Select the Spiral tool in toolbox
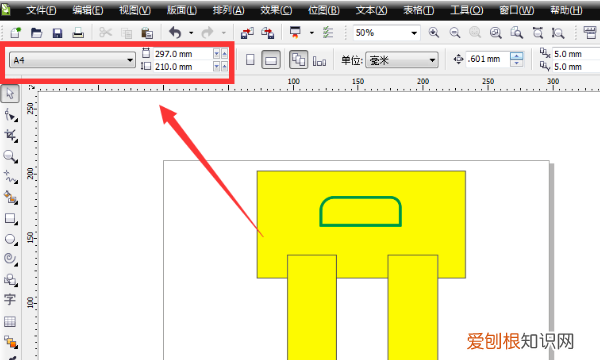Viewport: 600px width, 360px height. click(10, 259)
